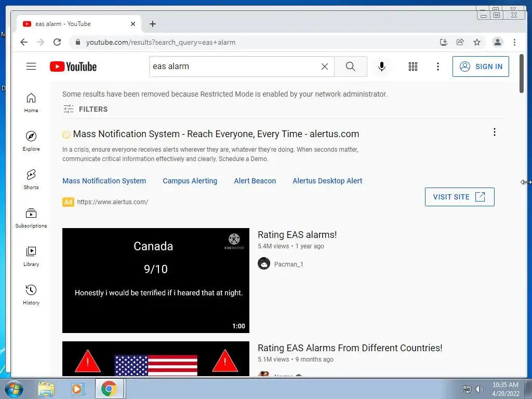
Task: Play the Canada 9/10 video thumbnail
Action: click(x=156, y=280)
